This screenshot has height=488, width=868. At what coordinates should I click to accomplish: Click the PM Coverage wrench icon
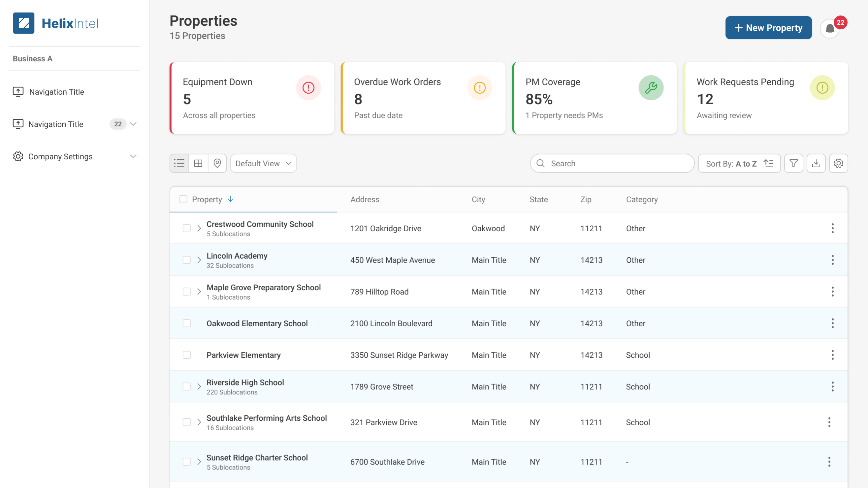pyautogui.click(x=651, y=88)
